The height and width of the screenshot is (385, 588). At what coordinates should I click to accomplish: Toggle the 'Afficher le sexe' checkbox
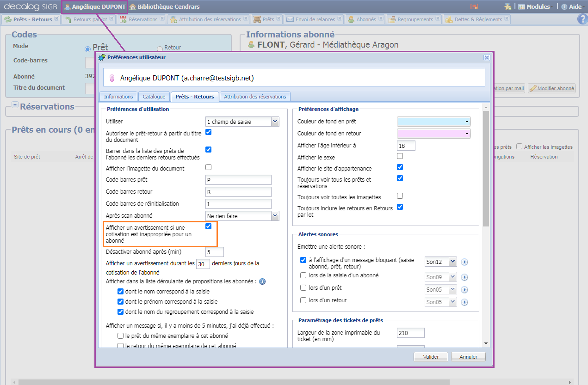click(x=400, y=156)
